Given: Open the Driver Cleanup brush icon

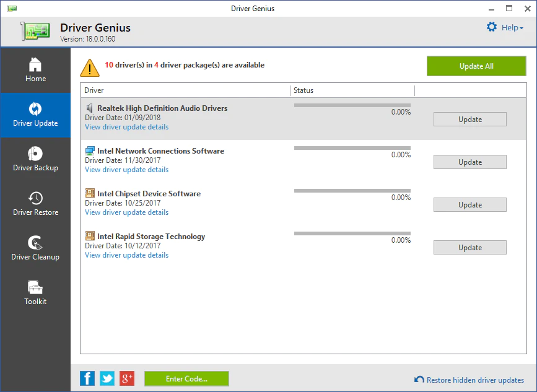Looking at the screenshot, I should point(35,243).
